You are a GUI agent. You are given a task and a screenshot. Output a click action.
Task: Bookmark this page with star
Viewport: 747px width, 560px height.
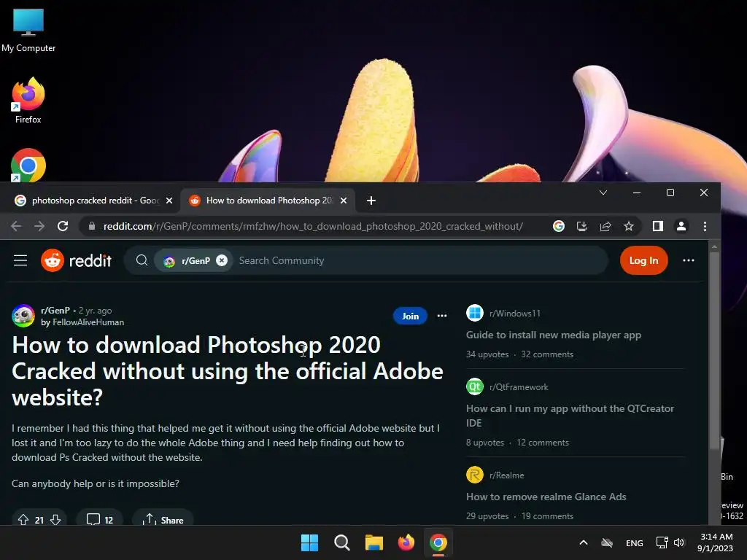[629, 226]
